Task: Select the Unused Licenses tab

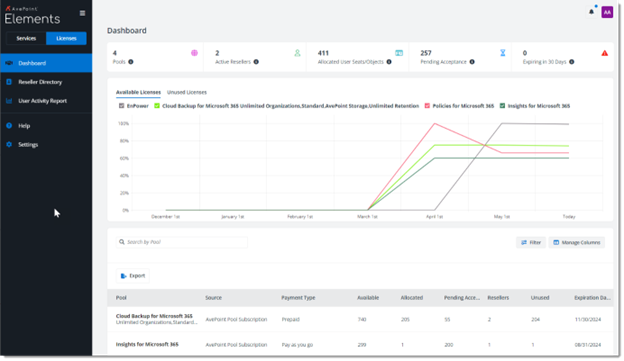Action: [187, 92]
